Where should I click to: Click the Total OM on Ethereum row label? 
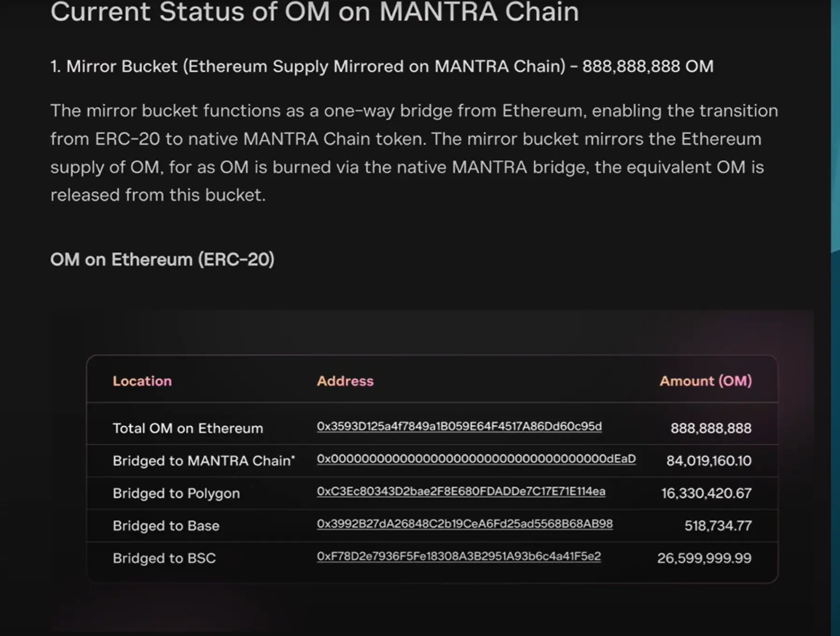click(x=188, y=428)
